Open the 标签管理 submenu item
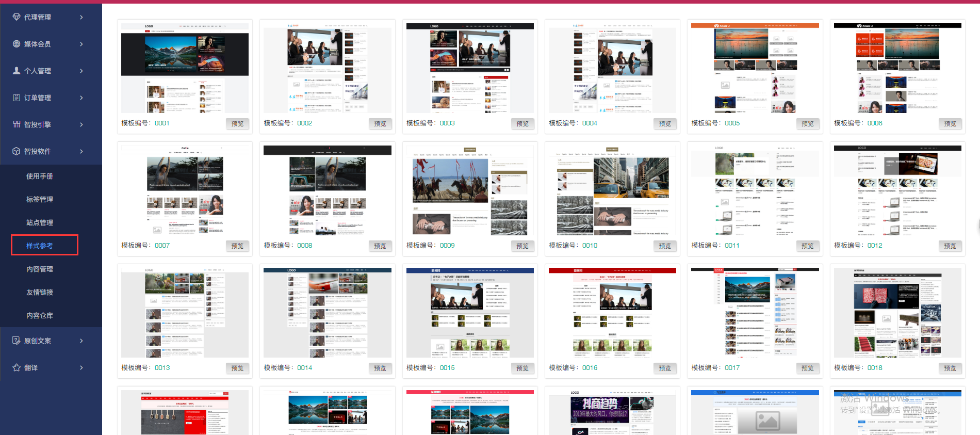The width and height of the screenshot is (980, 435). coord(40,199)
